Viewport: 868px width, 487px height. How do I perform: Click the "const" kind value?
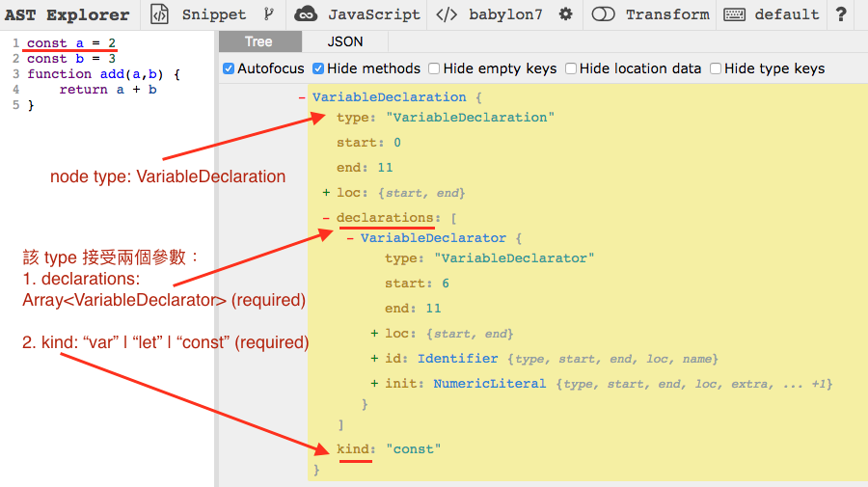click(413, 449)
